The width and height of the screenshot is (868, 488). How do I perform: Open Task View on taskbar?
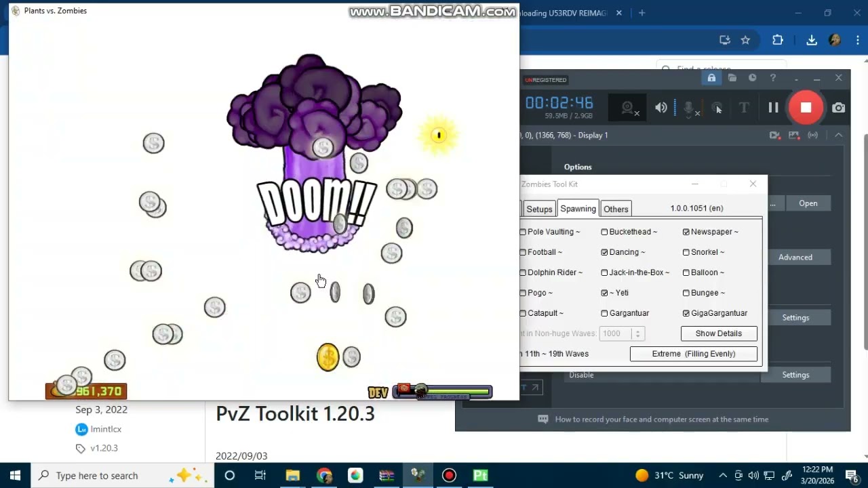(260, 475)
